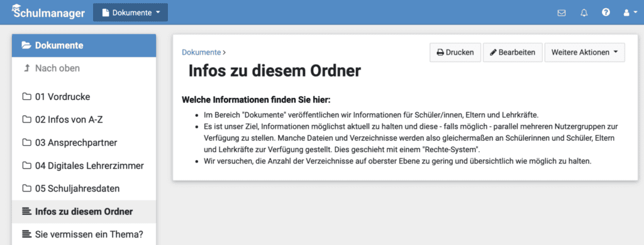Open the notifications bell icon
644x245 pixels.
coord(584,13)
